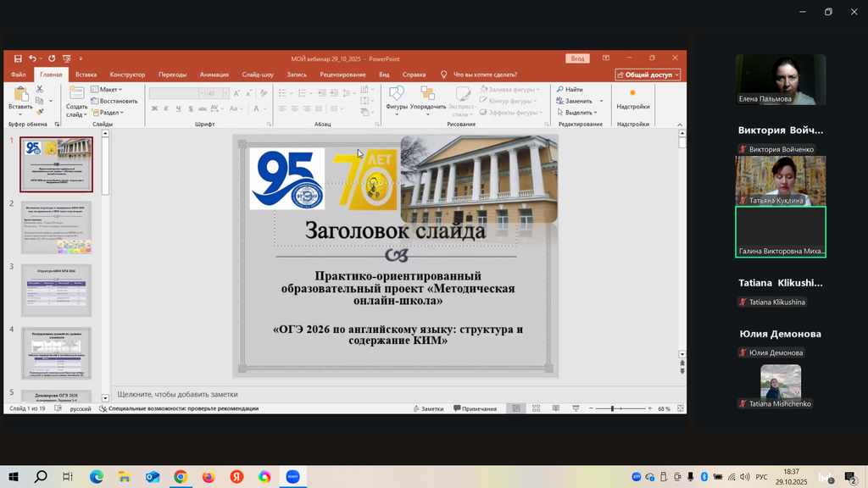The width and height of the screenshot is (868, 488).
Task: Click the Упорядочить arrange icon
Action: pos(428,97)
